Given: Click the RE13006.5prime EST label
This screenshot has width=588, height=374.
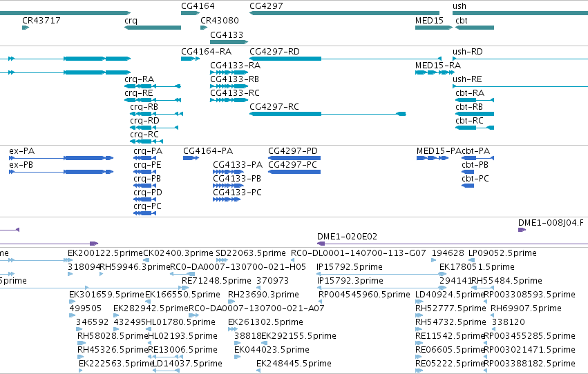Looking at the screenshot, I should click(x=182, y=350).
